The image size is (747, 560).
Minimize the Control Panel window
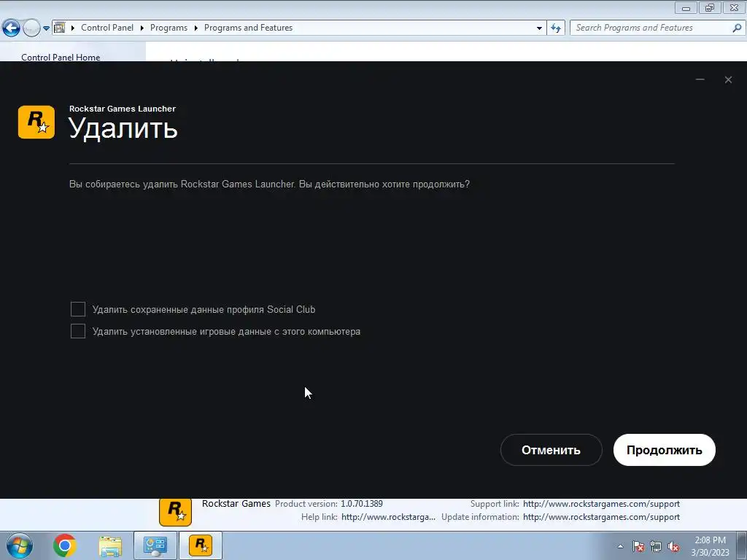[686, 7]
